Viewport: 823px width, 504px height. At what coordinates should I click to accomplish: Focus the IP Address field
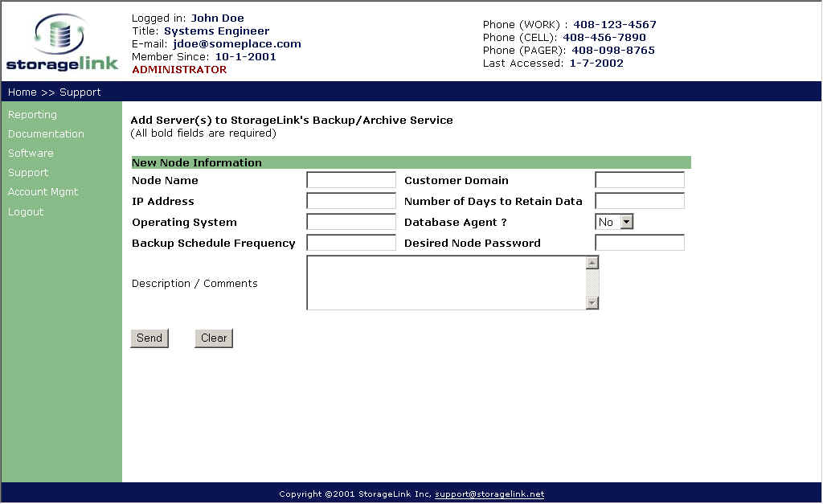point(351,200)
